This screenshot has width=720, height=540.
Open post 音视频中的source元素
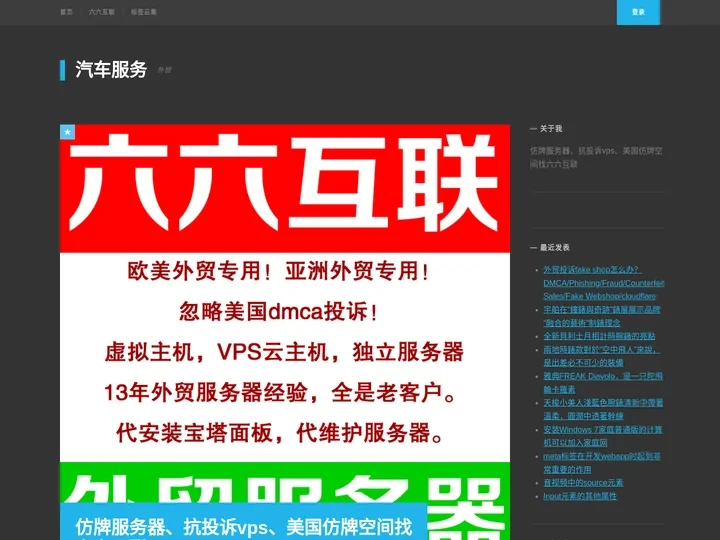coord(583,483)
